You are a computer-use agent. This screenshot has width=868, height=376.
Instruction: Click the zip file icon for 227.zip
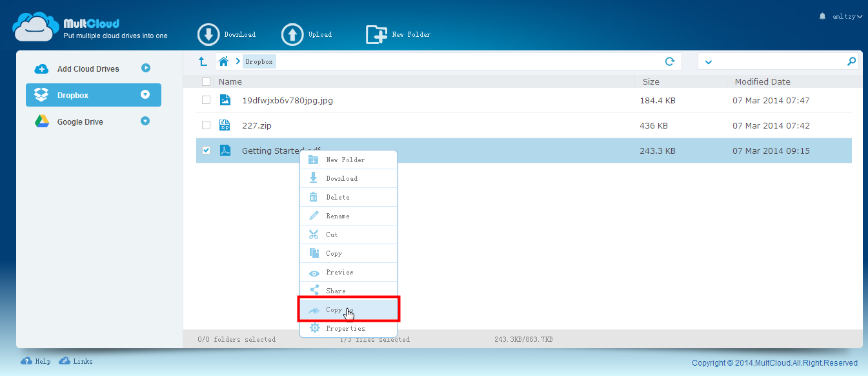225,125
